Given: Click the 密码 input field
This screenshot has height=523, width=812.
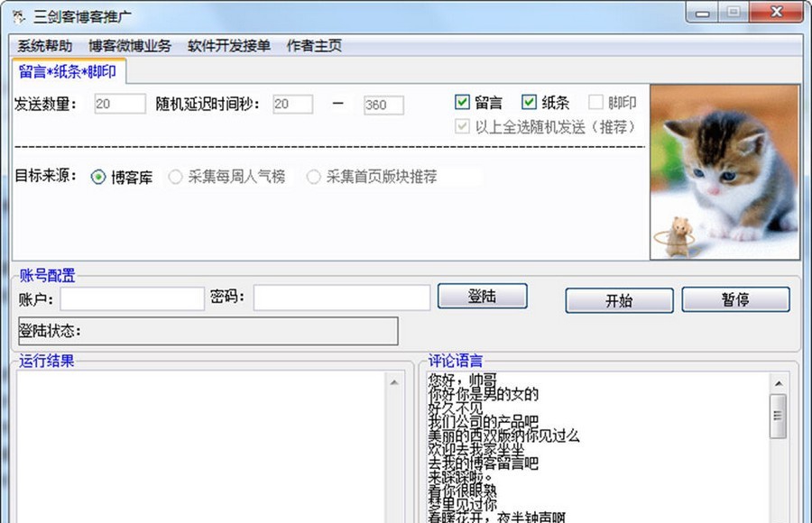Looking at the screenshot, I should click(x=342, y=298).
